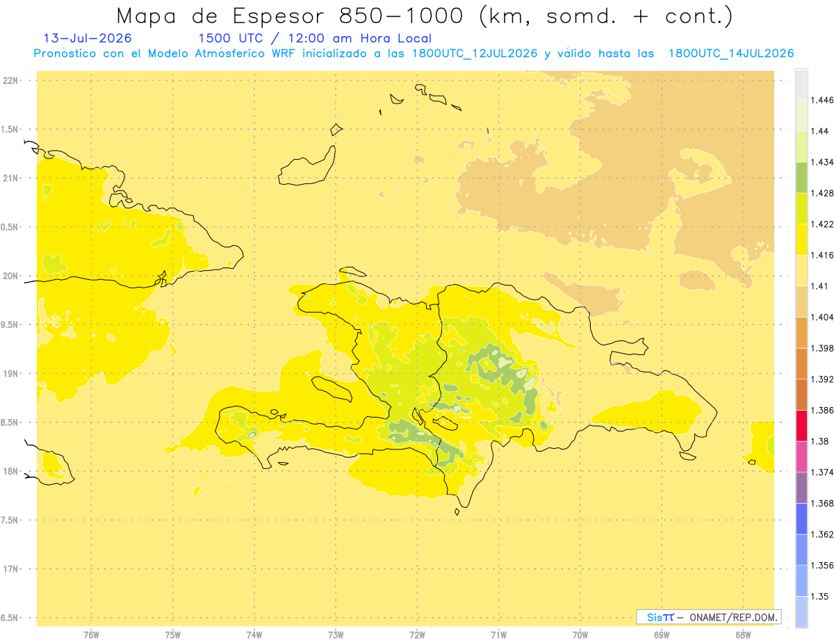834x644 pixels.
Task: Click the 72W longitude label
Action: [418, 634]
